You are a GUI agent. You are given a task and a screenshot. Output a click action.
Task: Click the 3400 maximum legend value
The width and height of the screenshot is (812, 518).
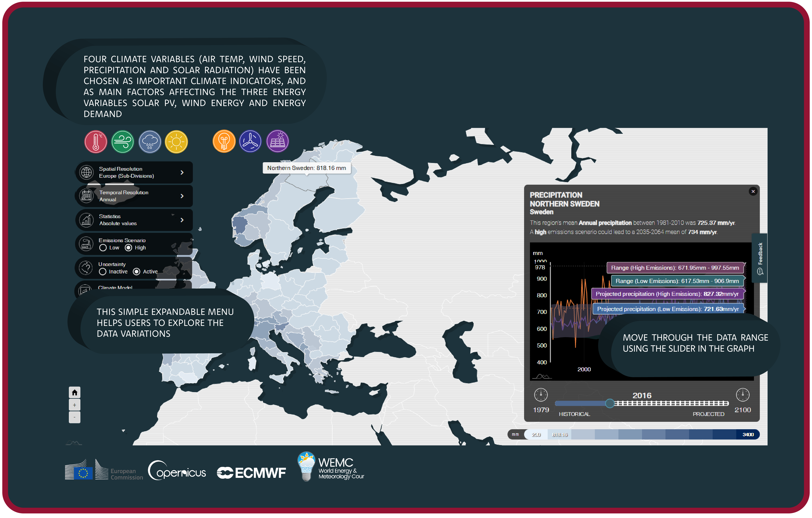pyautogui.click(x=748, y=435)
